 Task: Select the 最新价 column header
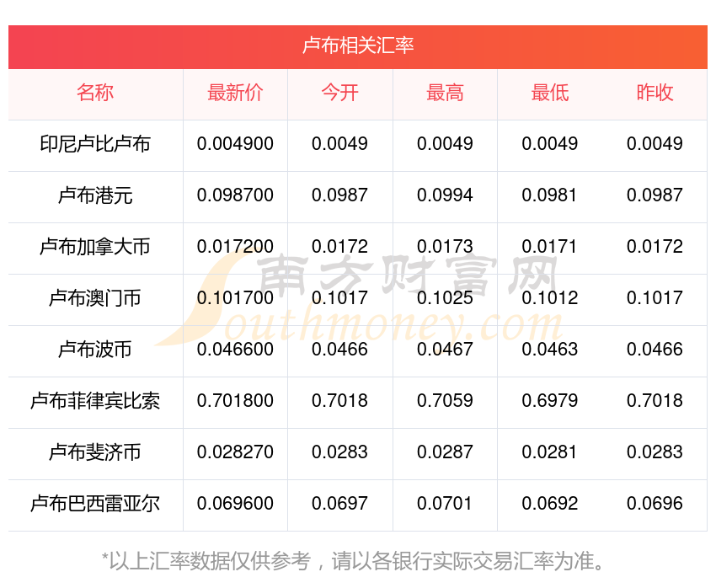click(x=235, y=93)
